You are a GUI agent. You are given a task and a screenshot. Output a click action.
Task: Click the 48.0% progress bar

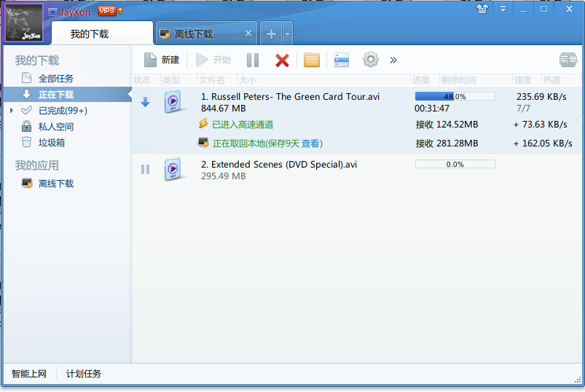(x=455, y=96)
